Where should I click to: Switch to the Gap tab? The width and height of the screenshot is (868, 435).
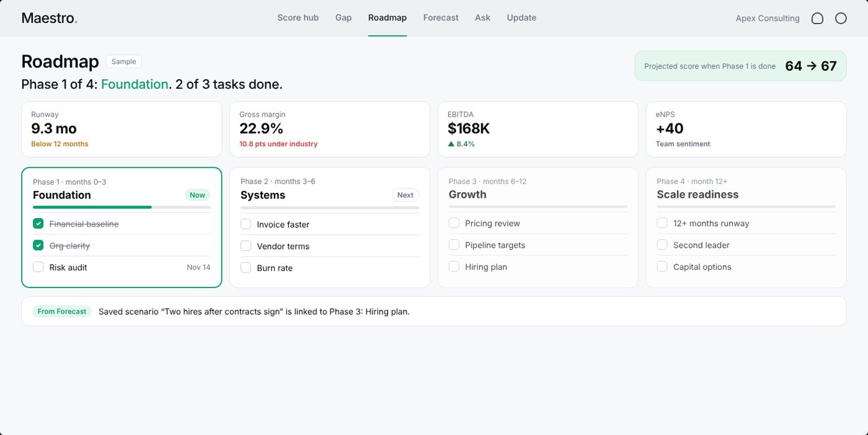343,17
